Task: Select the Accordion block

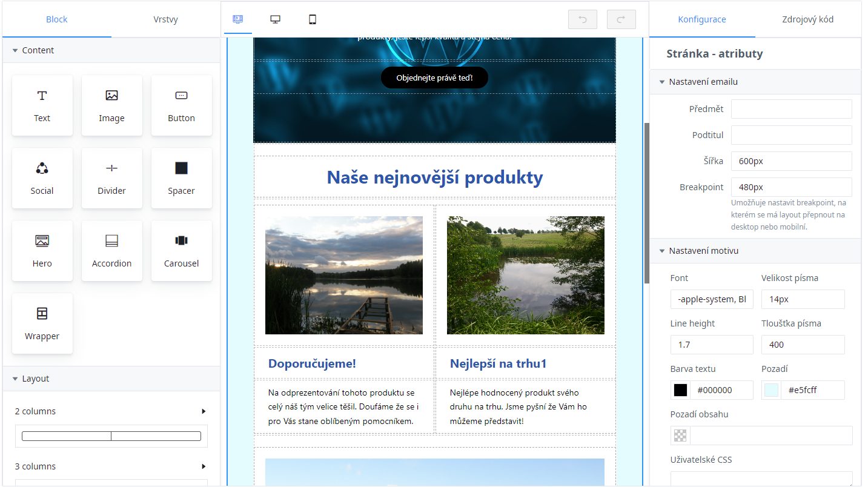Action: [112, 251]
